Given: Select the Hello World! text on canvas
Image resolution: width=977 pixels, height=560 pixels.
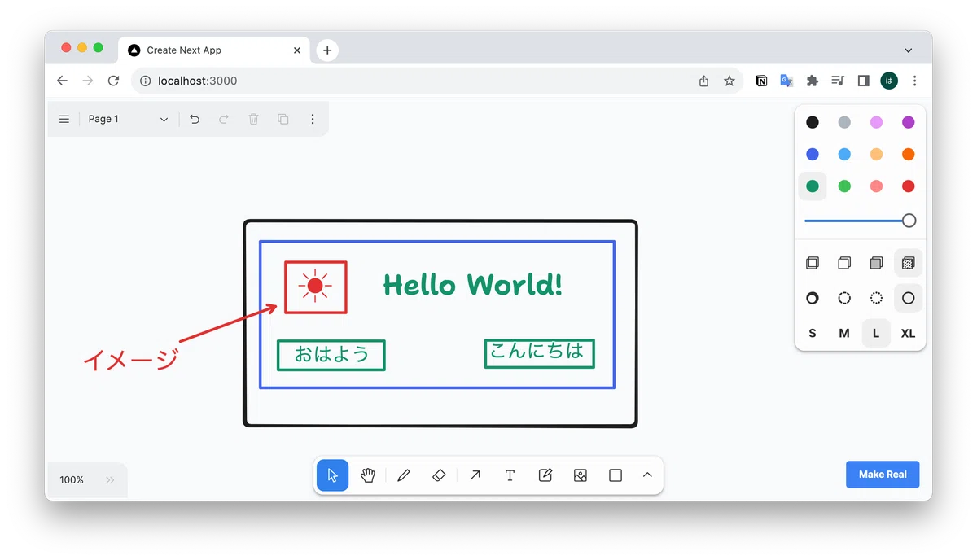Looking at the screenshot, I should (472, 285).
